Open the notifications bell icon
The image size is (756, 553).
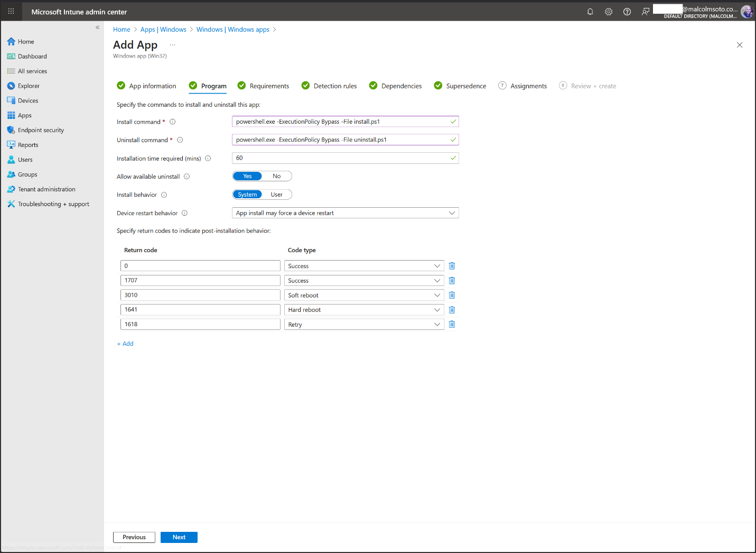click(x=590, y=12)
